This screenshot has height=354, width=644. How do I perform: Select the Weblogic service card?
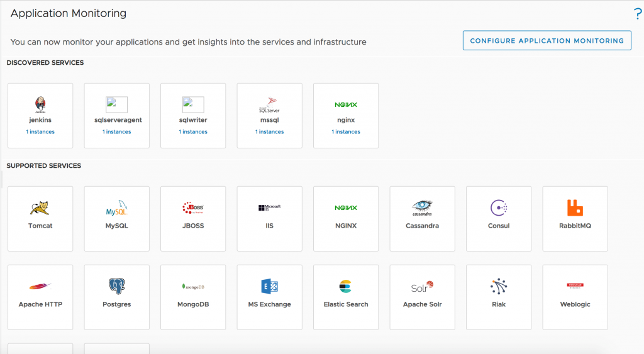point(575,297)
